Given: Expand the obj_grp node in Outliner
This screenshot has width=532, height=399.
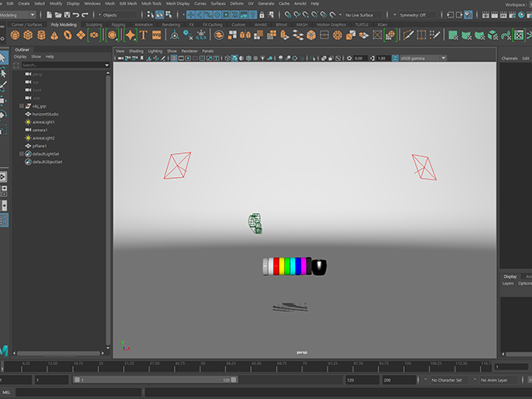Looking at the screenshot, I should click(x=22, y=106).
